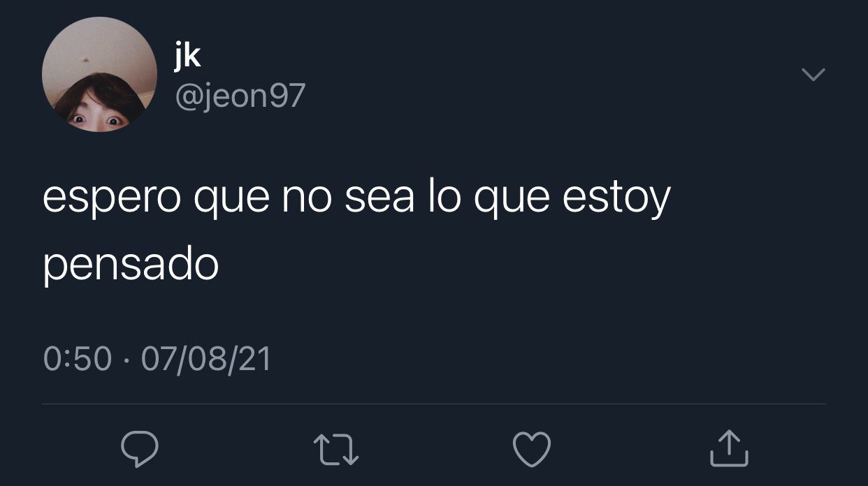Retweet this post using the arrows icon

(336, 450)
